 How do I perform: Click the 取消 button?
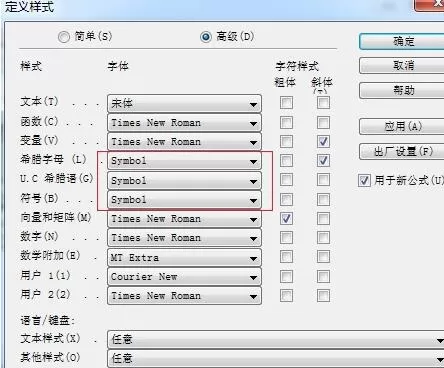tap(402, 66)
